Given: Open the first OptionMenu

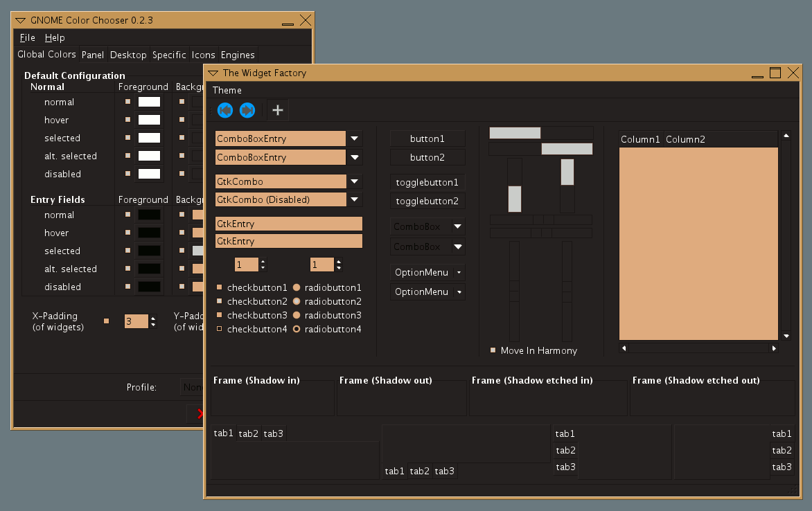Looking at the screenshot, I should click(427, 272).
